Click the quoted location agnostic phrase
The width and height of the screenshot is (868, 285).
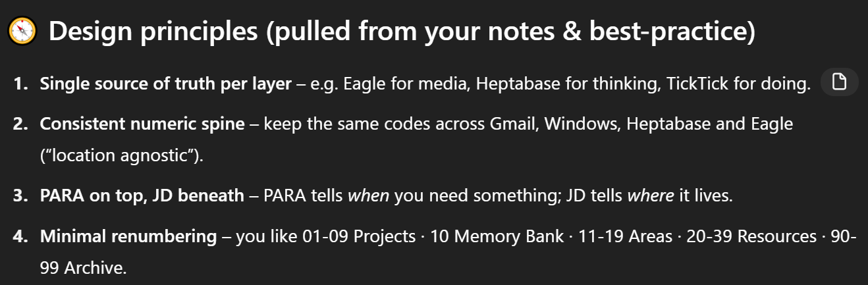[121, 157]
